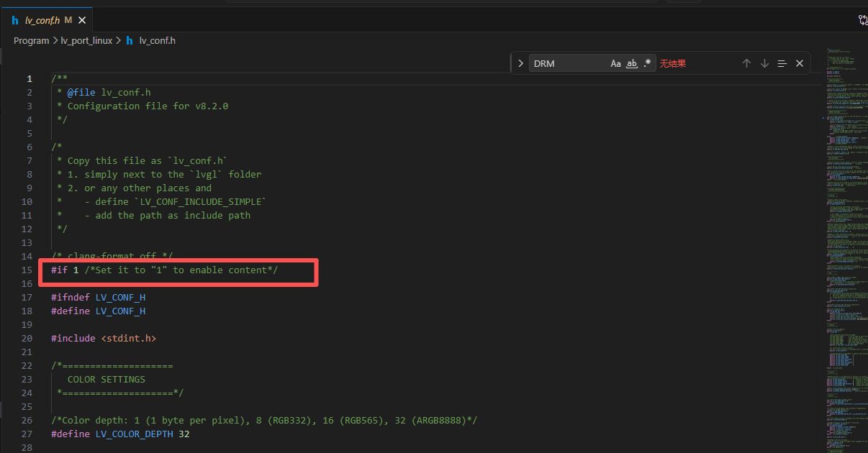Go to previous match arrow
This screenshot has height=453, width=868.
746,63
